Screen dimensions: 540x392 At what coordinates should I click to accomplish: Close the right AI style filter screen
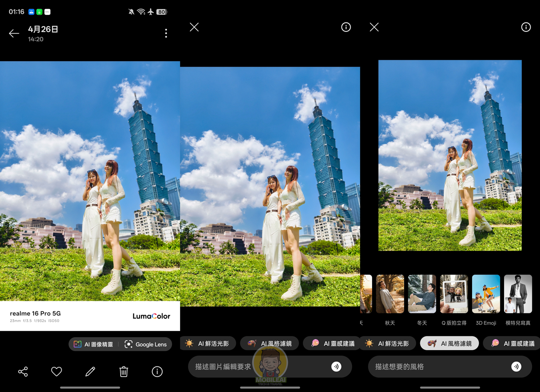click(374, 27)
